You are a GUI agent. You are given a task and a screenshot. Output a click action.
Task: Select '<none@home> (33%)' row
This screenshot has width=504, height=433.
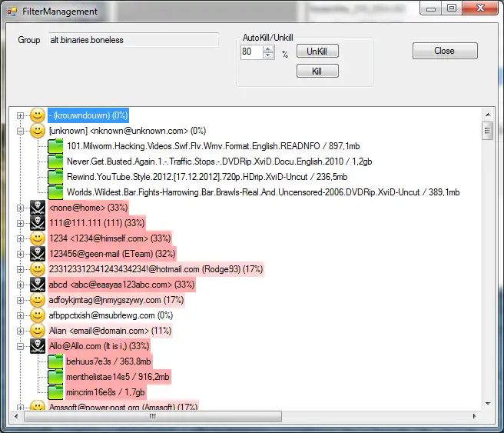click(x=88, y=208)
